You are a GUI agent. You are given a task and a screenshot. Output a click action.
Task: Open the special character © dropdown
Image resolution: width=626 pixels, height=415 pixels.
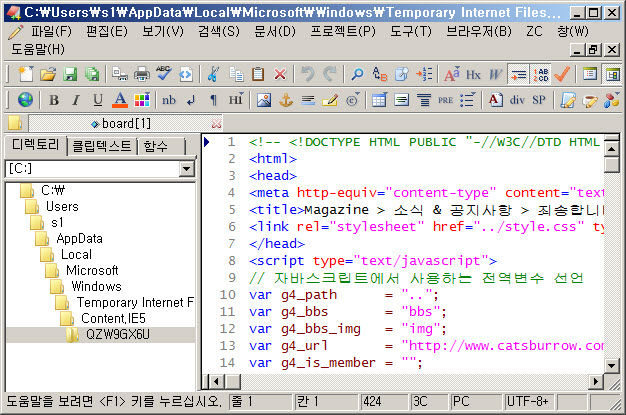[352, 99]
